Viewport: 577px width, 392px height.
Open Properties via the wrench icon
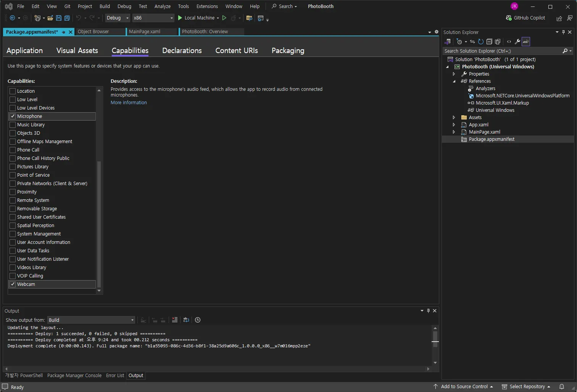pyautogui.click(x=517, y=42)
